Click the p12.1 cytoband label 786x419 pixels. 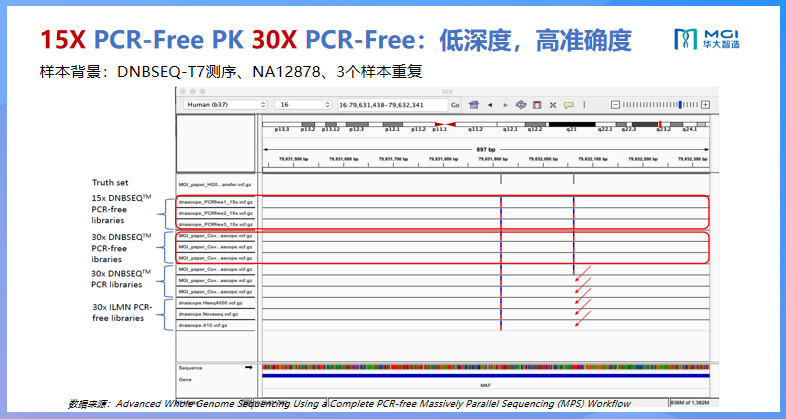[392, 129]
